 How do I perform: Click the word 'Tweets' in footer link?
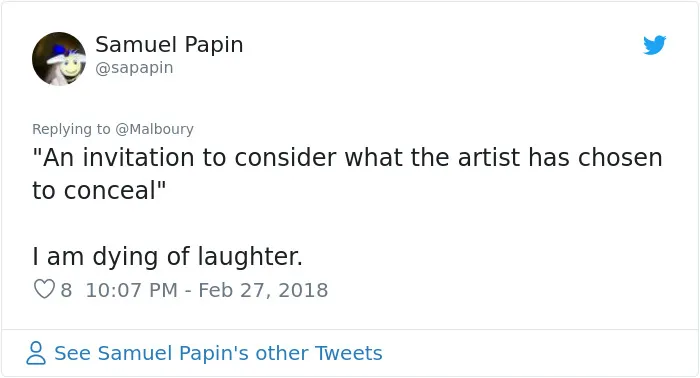click(349, 353)
